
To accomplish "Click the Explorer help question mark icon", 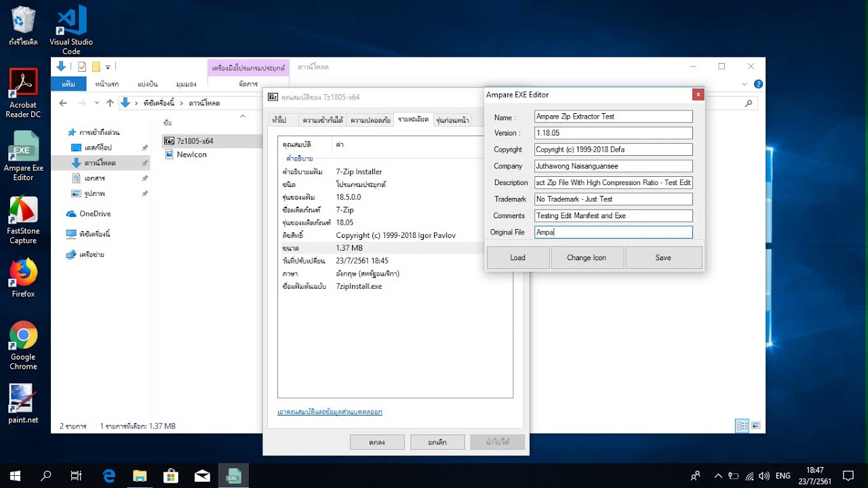I will click(758, 84).
